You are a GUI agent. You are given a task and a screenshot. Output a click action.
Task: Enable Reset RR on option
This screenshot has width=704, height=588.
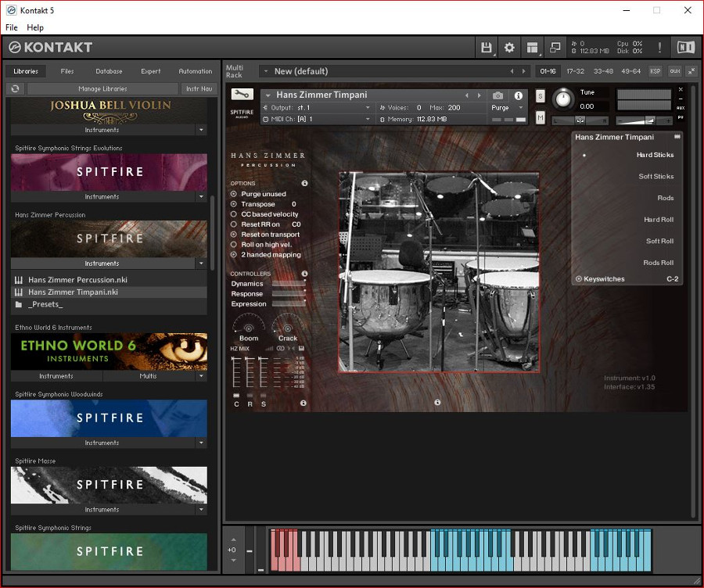coord(233,224)
